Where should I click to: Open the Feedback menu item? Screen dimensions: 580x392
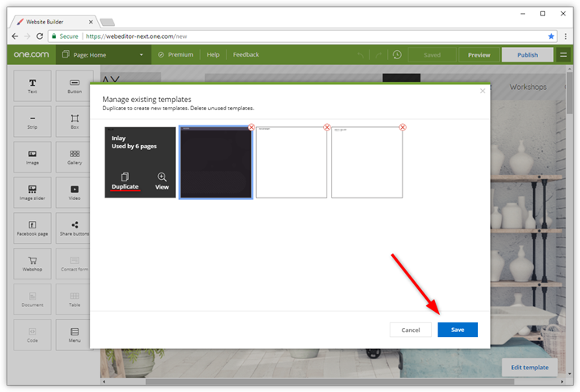pos(246,55)
